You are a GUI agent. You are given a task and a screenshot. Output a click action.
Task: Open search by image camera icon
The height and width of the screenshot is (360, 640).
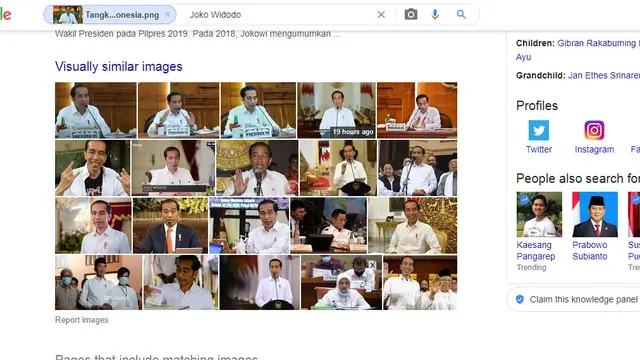click(x=411, y=15)
